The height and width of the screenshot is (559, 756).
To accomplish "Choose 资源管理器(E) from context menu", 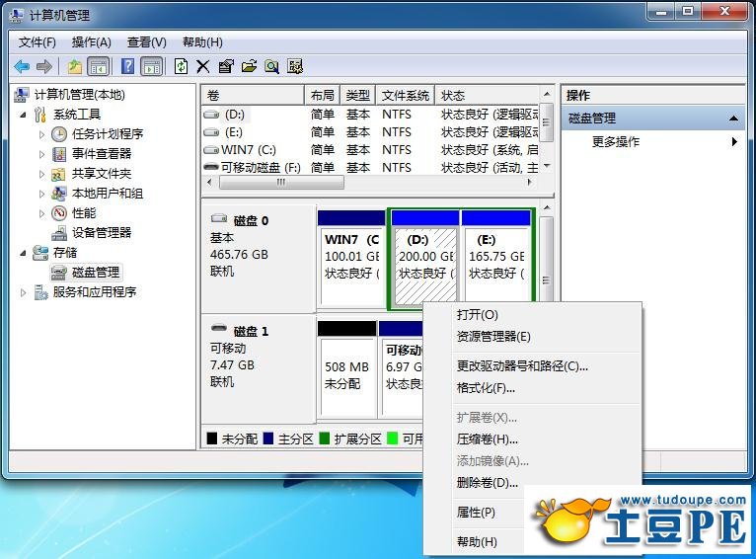I will pyautogui.click(x=533, y=337).
